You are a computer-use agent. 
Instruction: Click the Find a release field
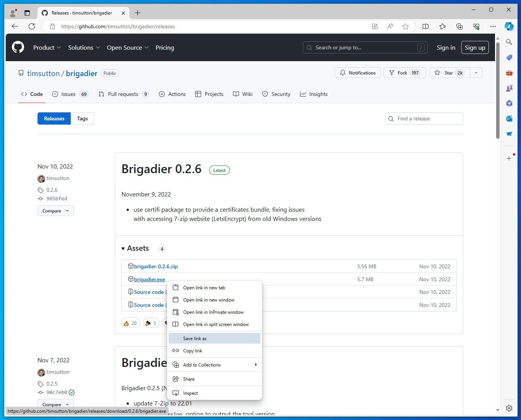tap(424, 118)
